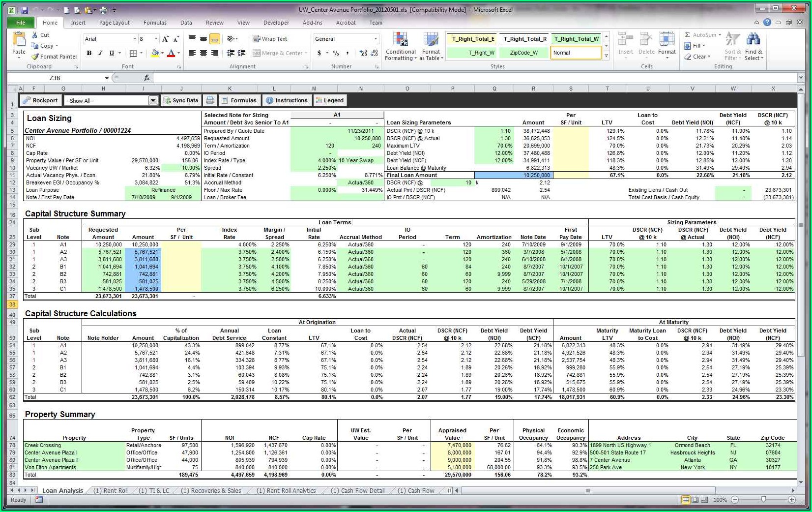Viewport: 812px width, 512px height.
Task: Toggle Bold formatting
Action: 89,53
